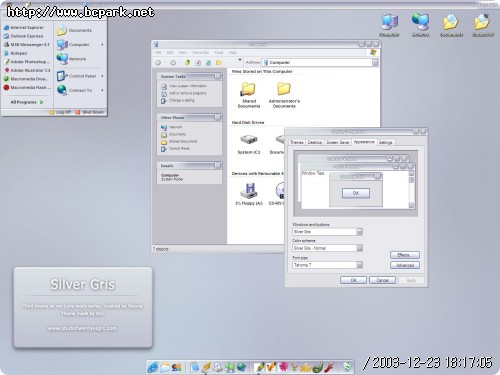Image resolution: width=500 pixels, height=375 pixels.
Task: Open the Address bar dropdown in the Computer window
Action: (375, 62)
